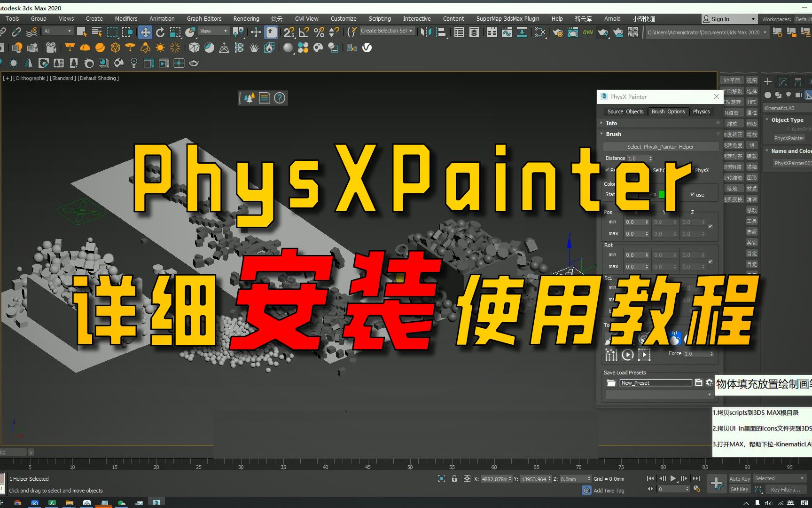
Task: Click the Source Objects tab button
Action: pyautogui.click(x=625, y=111)
